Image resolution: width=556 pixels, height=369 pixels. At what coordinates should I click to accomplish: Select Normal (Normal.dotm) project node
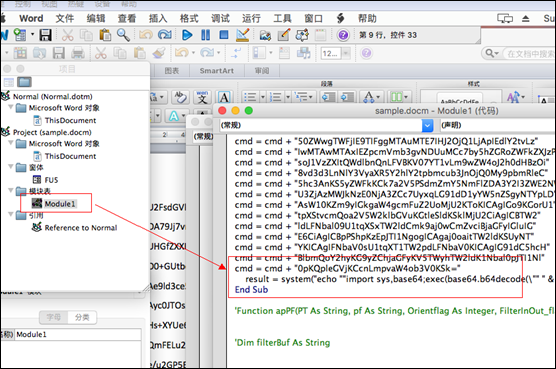52,96
